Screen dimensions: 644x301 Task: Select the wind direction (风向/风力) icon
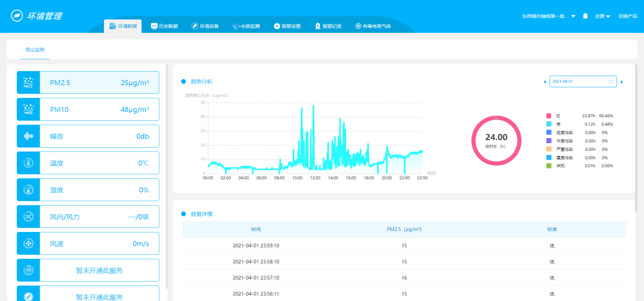[28, 217]
